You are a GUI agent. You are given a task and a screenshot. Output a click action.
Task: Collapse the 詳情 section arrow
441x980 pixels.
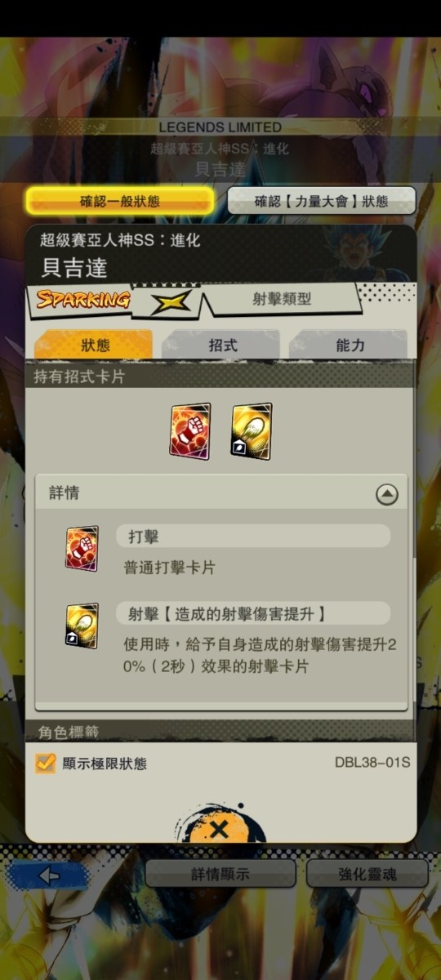(386, 494)
